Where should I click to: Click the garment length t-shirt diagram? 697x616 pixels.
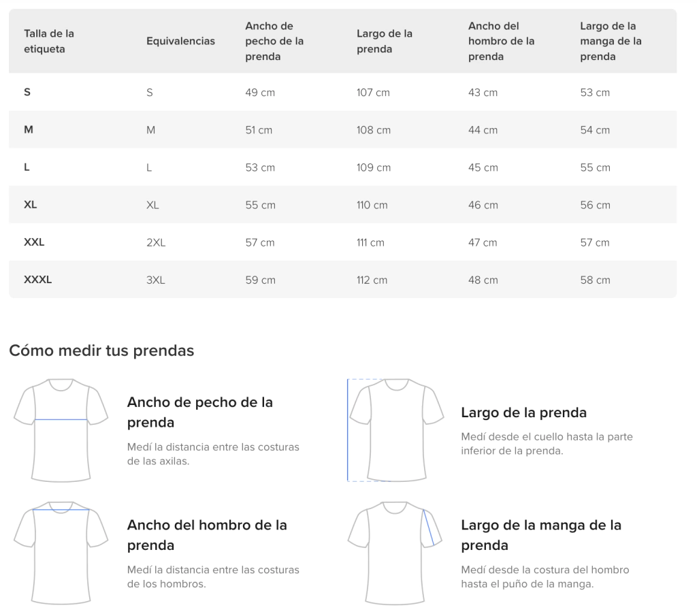point(396,429)
